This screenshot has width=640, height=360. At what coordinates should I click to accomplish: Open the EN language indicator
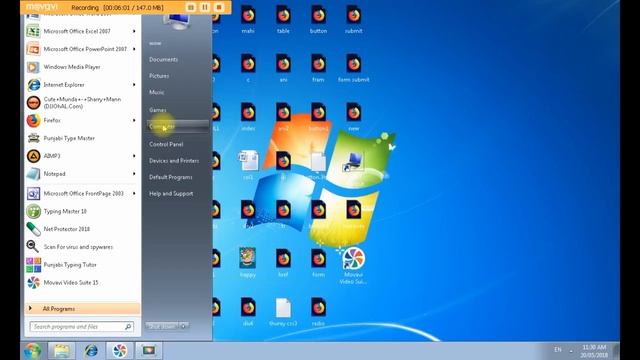558,350
